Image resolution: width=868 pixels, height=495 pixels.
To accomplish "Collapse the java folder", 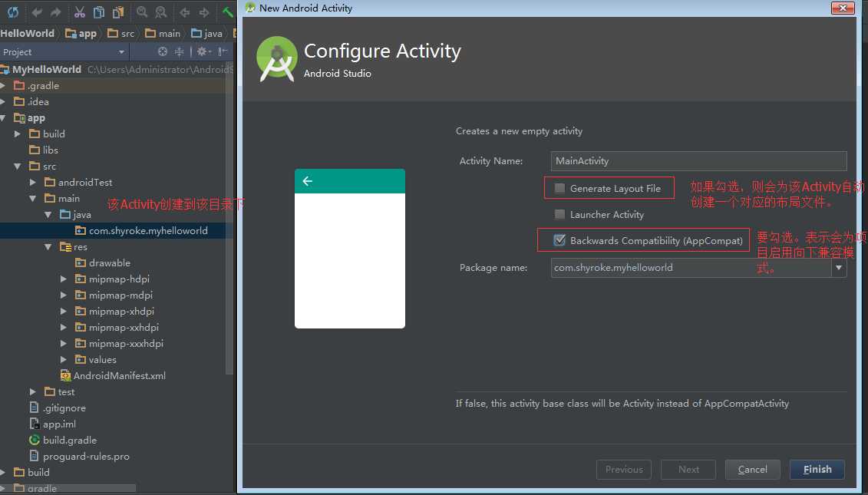I will pos(48,214).
